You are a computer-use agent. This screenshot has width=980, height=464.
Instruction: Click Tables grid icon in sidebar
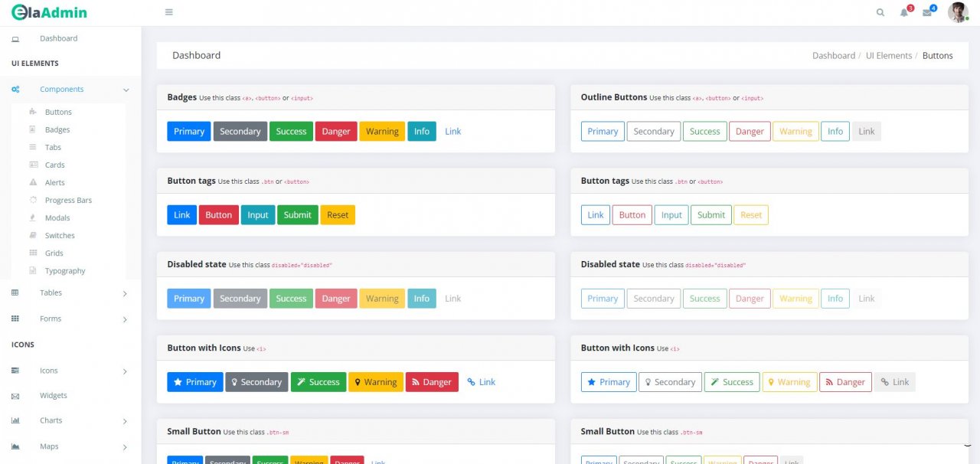point(15,292)
